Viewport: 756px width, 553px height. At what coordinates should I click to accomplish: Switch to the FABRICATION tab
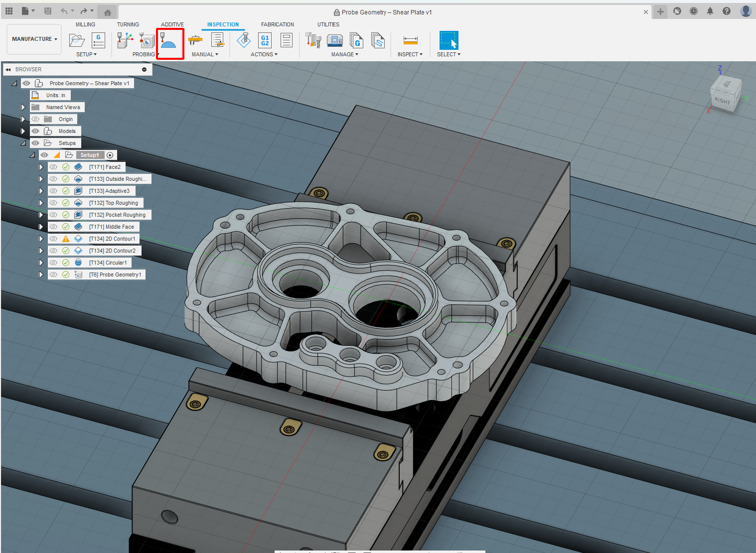click(x=278, y=24)
